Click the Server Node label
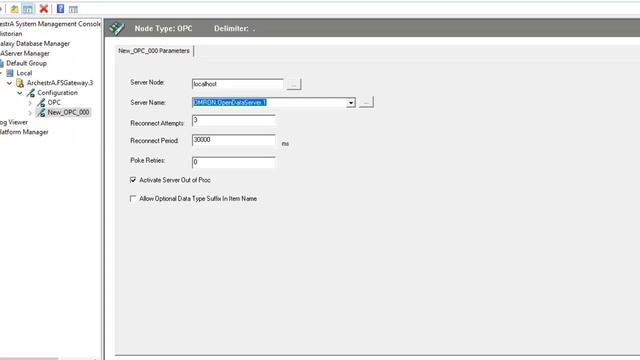Image resolution: width=640 pixels, height=360 pixels. (x=147, y=82)
